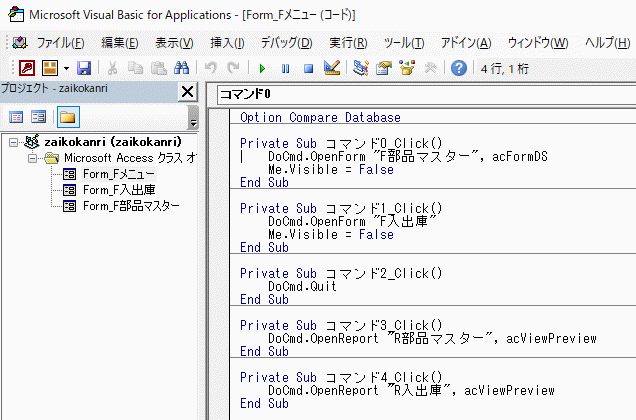Toggle Folders icon in project panel

coord(68,117)
